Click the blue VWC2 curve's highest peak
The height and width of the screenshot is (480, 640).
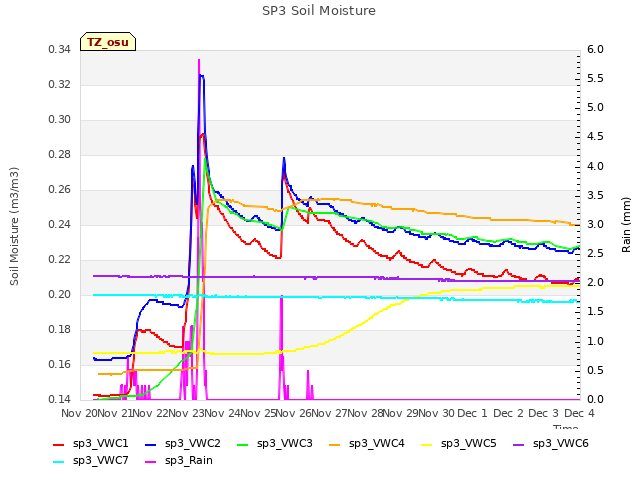pos(201,76)
